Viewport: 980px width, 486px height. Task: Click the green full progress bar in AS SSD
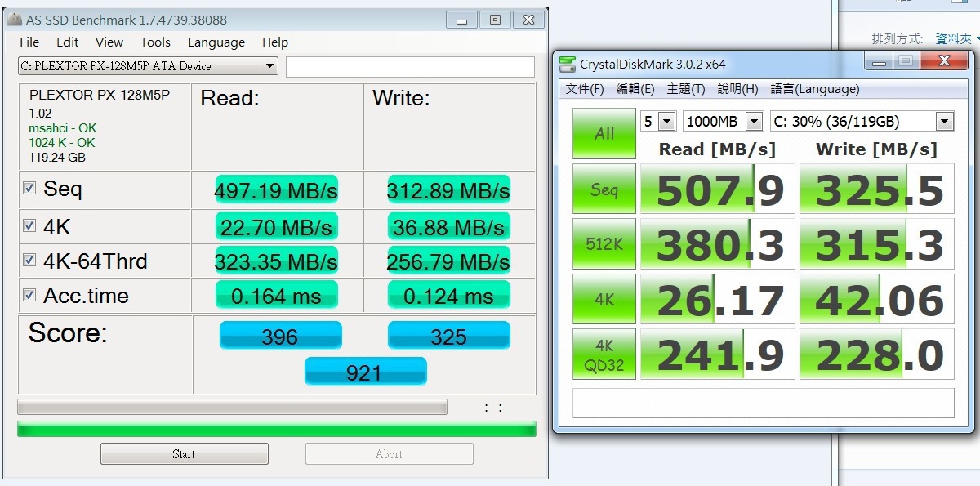pyautogui.click(x=277, y=429)
